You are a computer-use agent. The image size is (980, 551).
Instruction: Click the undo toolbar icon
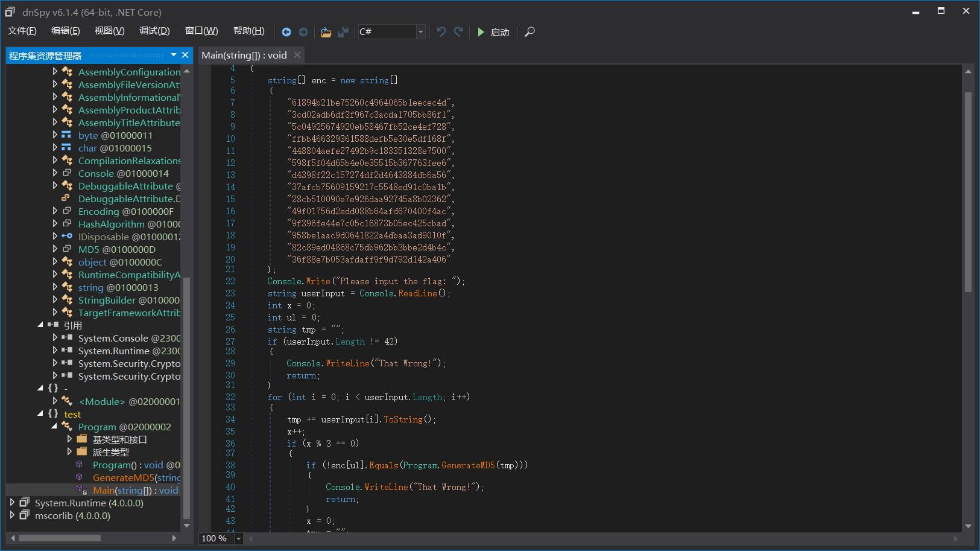coord(441,31)
